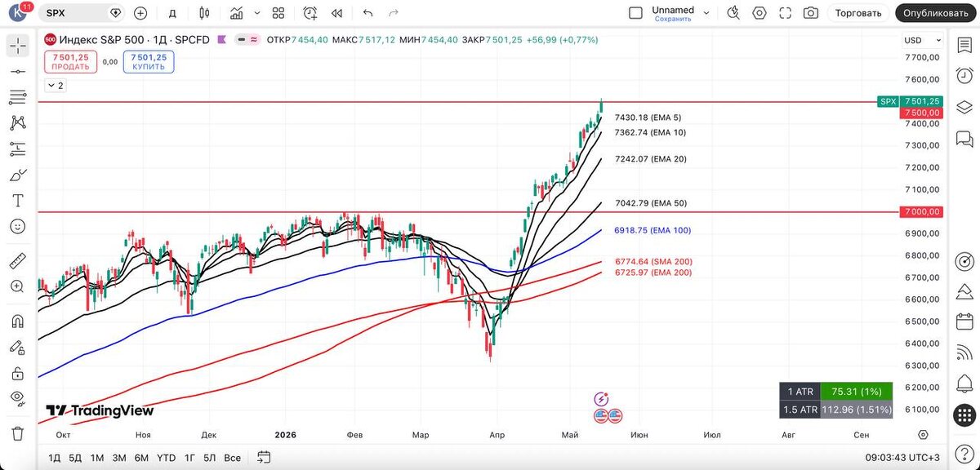Select the 1Д time range
Screen dimensions: 980x470
point(55,457)
